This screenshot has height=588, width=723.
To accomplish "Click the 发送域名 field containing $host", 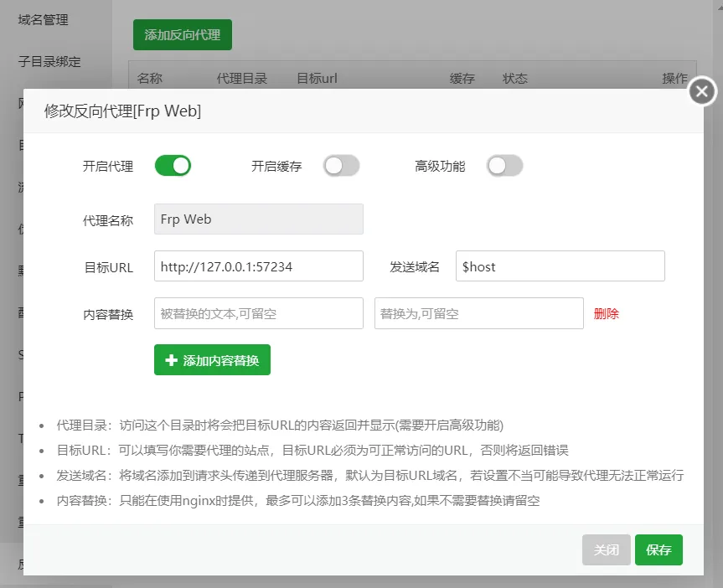I will click(x=560, y=265).
